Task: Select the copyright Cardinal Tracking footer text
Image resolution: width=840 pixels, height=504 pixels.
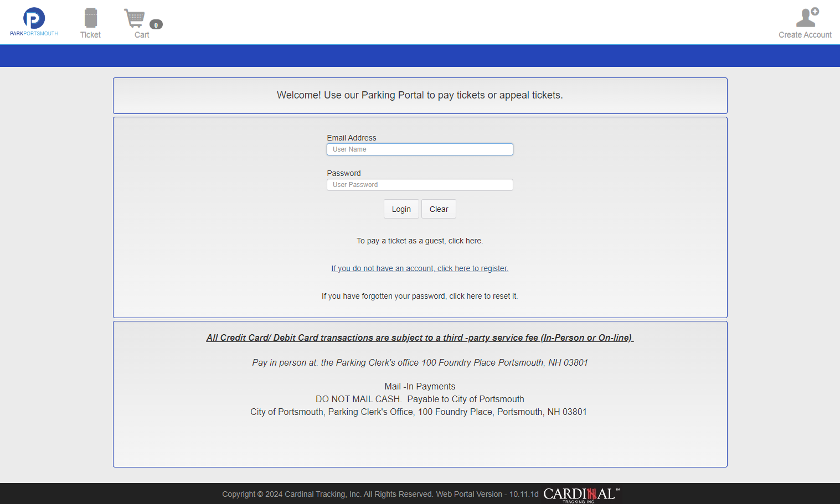Action: click(x=380, y=494)
